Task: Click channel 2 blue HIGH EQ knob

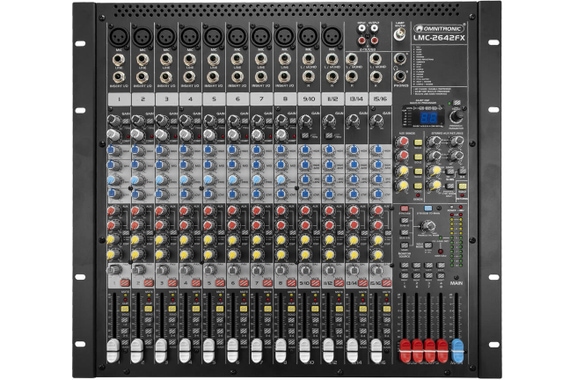Action: [x=136, y=150]
